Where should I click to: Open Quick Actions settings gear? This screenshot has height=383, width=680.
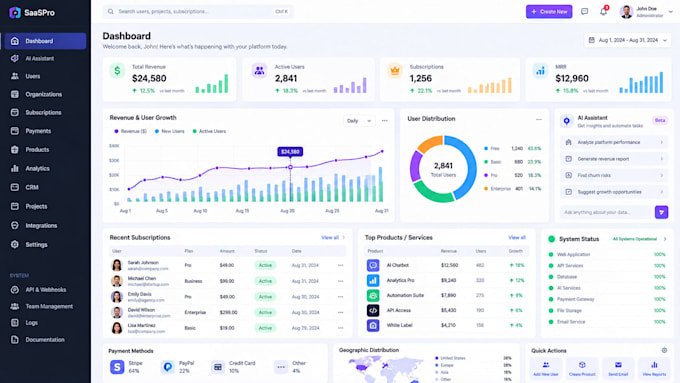point(664,350)
